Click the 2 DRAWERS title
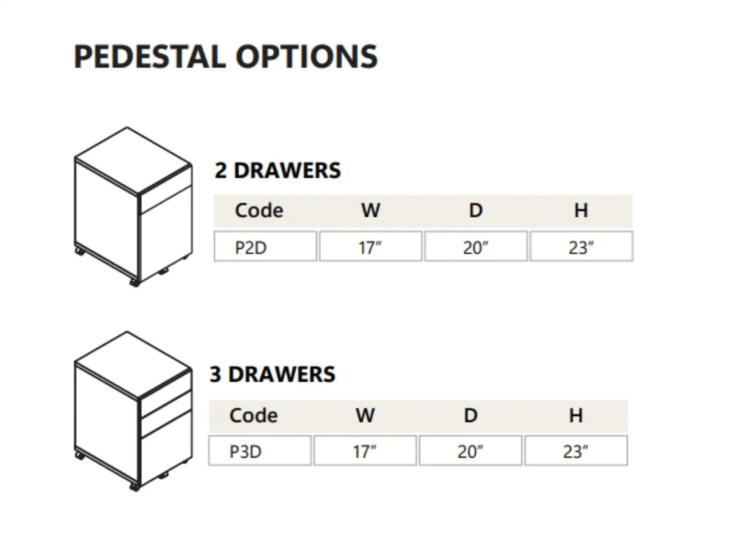The image size is (756, 534). pos(278,170)
